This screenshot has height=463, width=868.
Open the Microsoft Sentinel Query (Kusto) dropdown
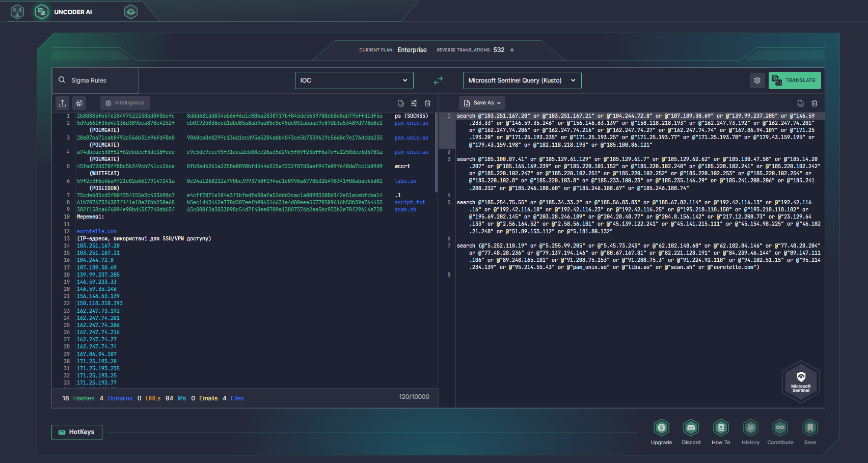pos(522,80)
